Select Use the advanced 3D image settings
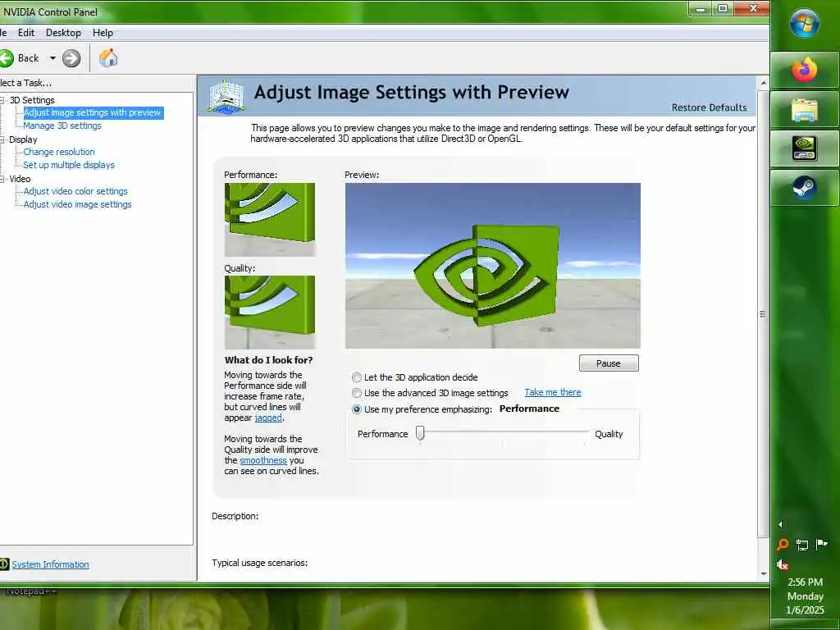The width and height of the screenshot is (840, 630). [x=357, y=393]
